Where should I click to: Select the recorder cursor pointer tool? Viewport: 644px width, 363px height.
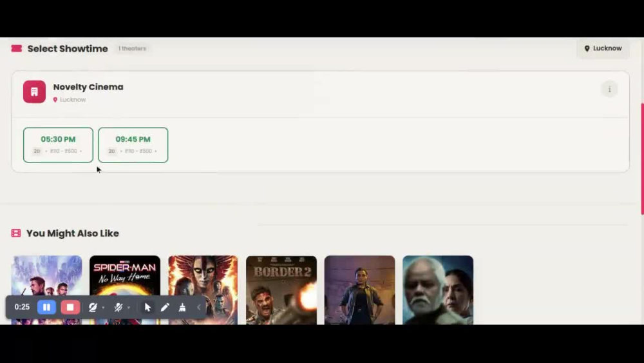(147, 307)
